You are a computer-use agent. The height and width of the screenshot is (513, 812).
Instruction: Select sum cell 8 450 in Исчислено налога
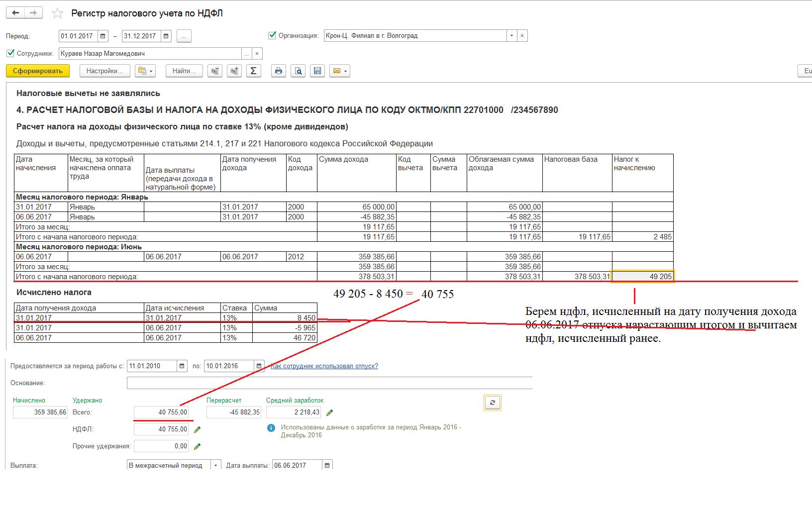click(285, 318)
